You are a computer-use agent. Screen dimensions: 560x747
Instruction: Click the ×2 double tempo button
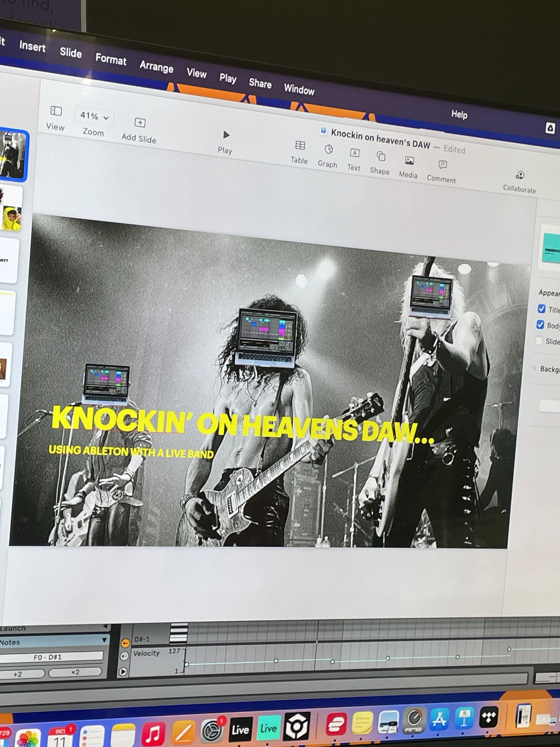click(75, 672)
